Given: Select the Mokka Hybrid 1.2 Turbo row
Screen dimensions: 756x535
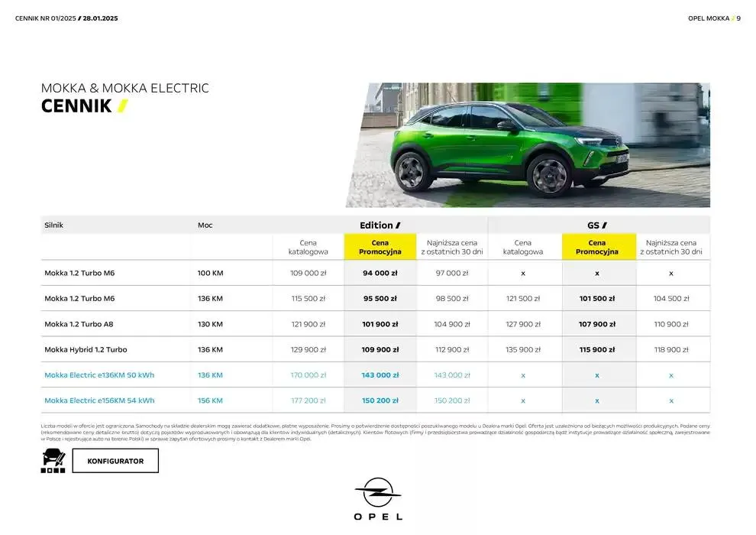Looking at the screenshot, I should tap(86, 349).
